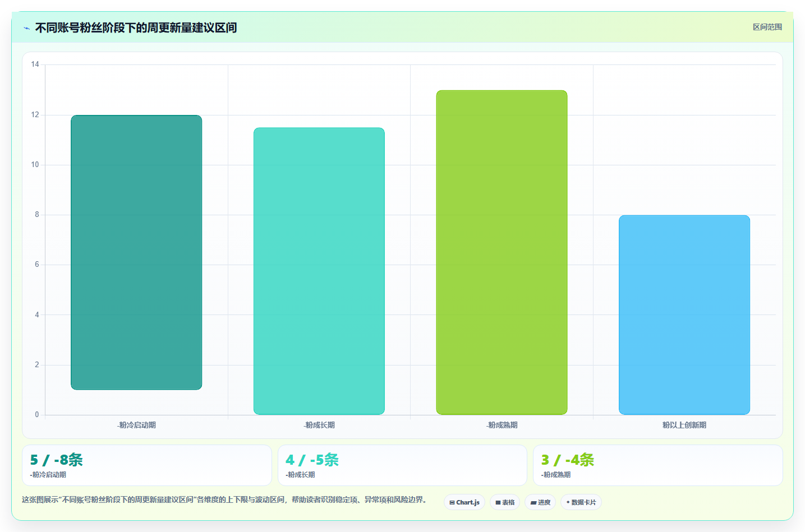The image size is (805, 532).
Task: Click the y-axis value 4
Action: click(37, 314)
